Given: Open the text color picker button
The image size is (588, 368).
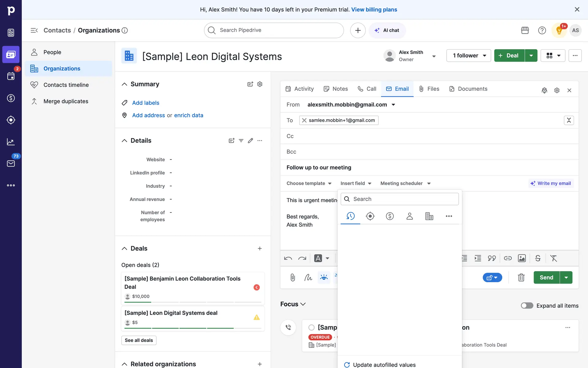Looking at the screenshot, I should coord(318,258).
